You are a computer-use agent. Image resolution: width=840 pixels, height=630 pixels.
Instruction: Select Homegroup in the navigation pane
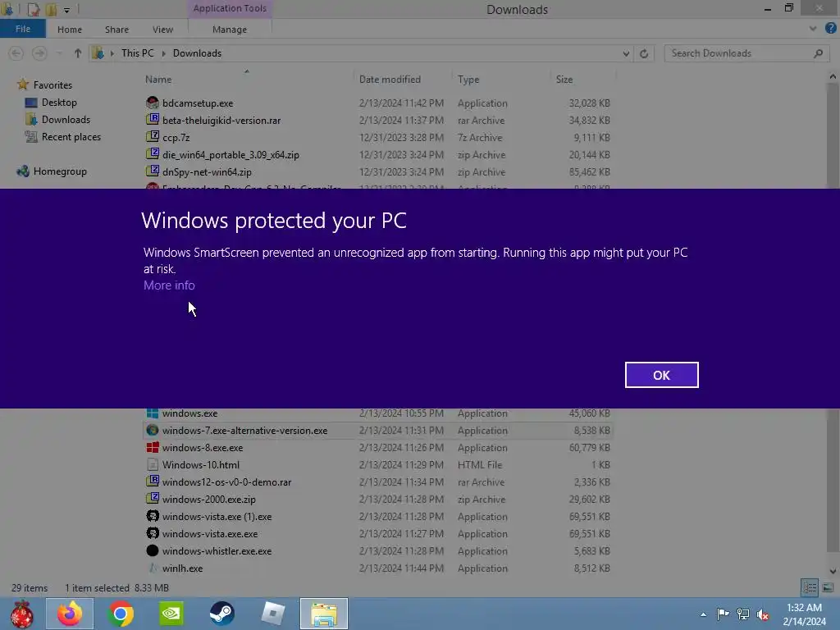point(60,171)
